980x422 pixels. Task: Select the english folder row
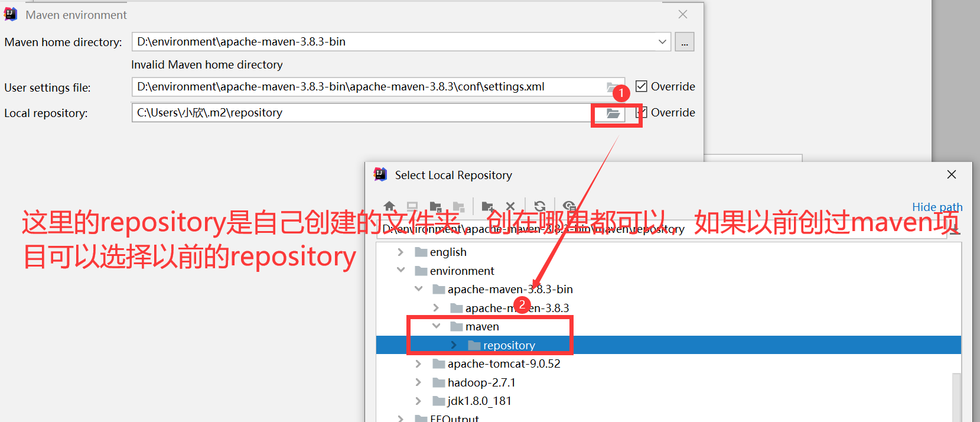669,252
